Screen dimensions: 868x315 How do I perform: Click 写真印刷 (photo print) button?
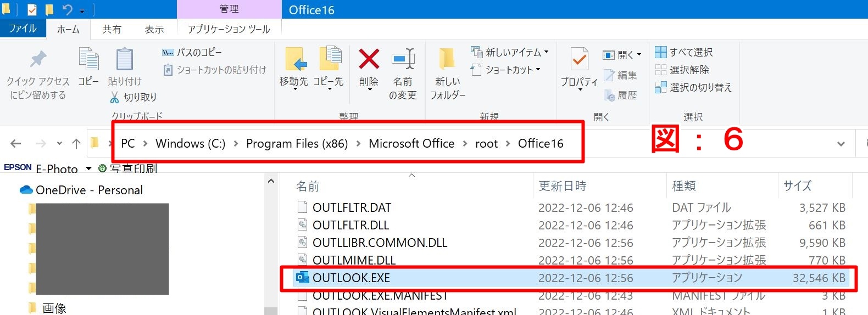[127, 168]
